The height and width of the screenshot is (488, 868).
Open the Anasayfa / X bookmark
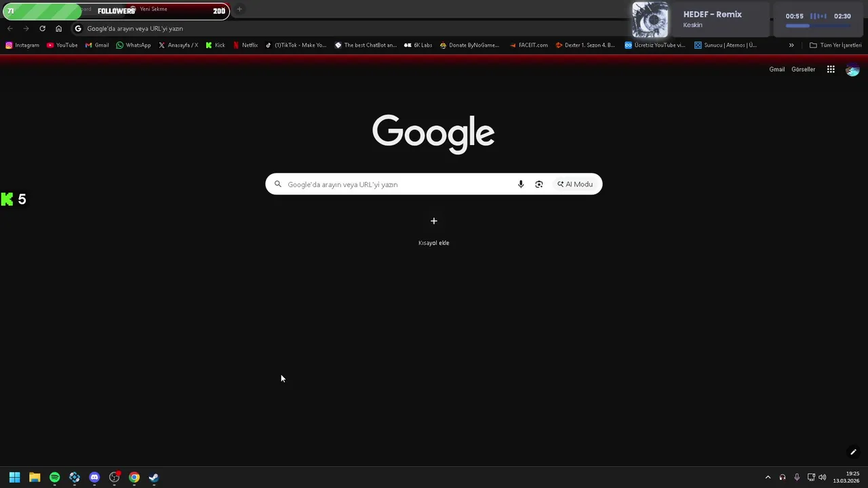click(178, 45)
